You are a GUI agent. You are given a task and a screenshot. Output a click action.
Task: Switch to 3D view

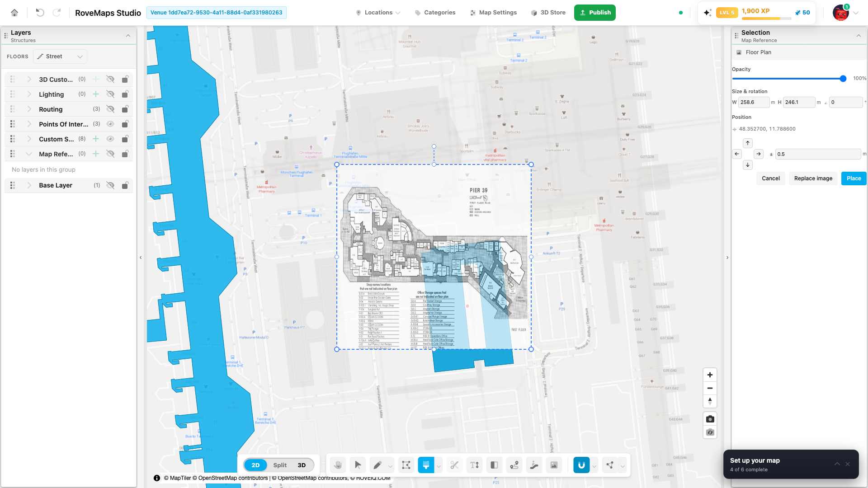pyautogui.click(x=302, y=465)
